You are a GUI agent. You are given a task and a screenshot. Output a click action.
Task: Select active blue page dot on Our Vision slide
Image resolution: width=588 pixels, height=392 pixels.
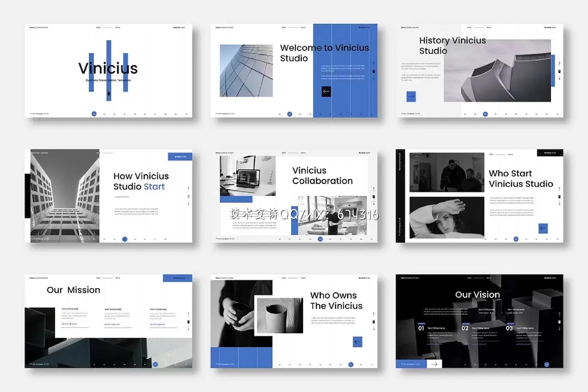click(546, 365)
